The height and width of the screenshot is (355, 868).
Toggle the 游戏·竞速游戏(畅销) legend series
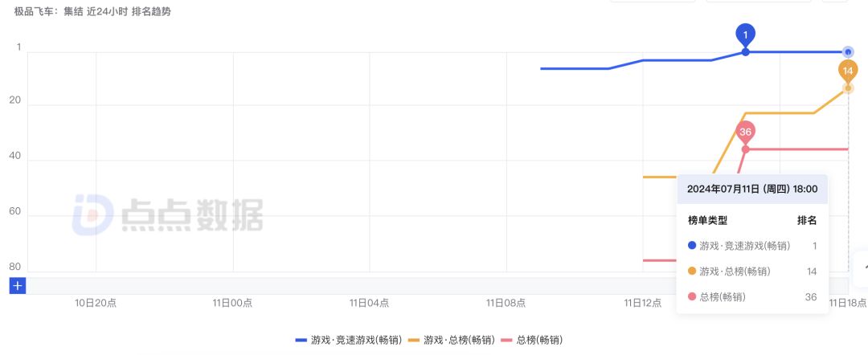tap(348, 340)
